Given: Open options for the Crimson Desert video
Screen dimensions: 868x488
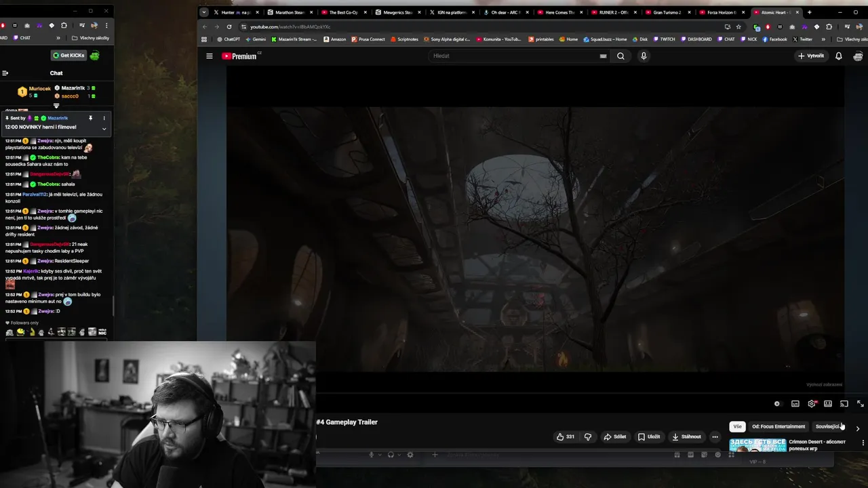Looking at the screenshot, I should pos(863,443).
